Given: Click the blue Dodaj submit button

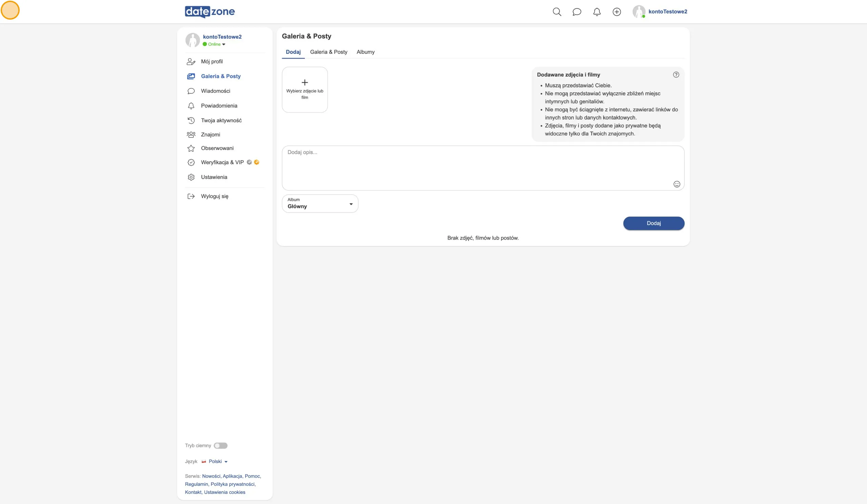Looking at the screenshot, I should pos(654,223).
